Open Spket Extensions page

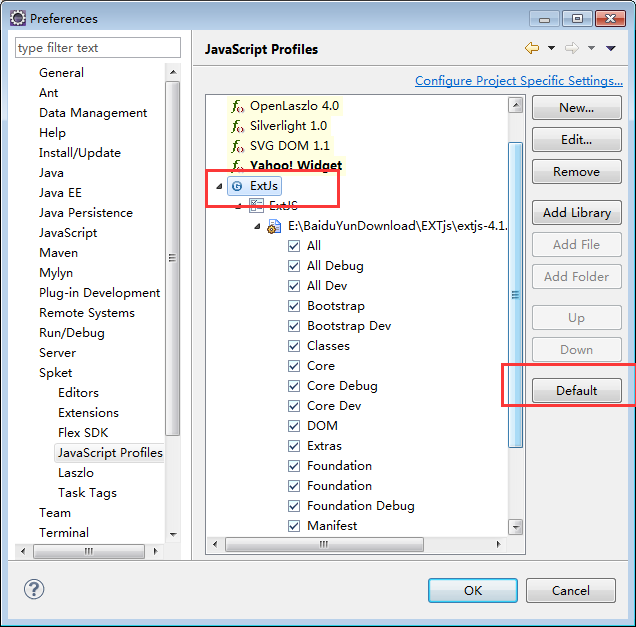point(88,413)
